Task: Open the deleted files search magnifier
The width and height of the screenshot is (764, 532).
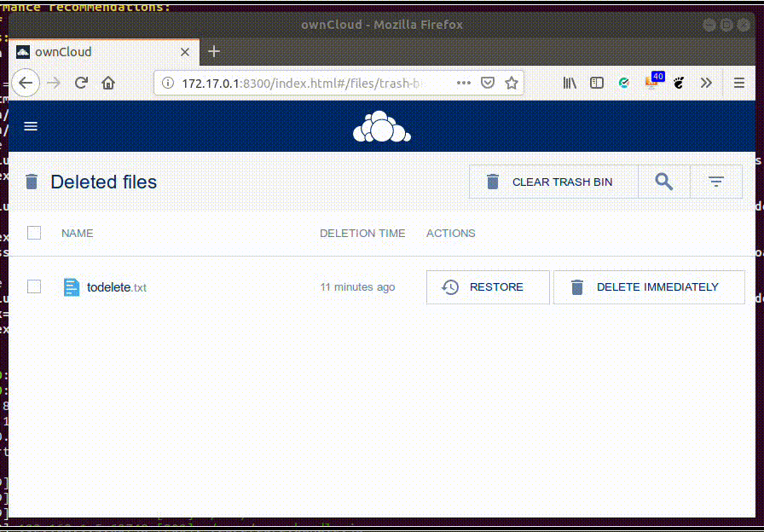Action: click(664, 182)
